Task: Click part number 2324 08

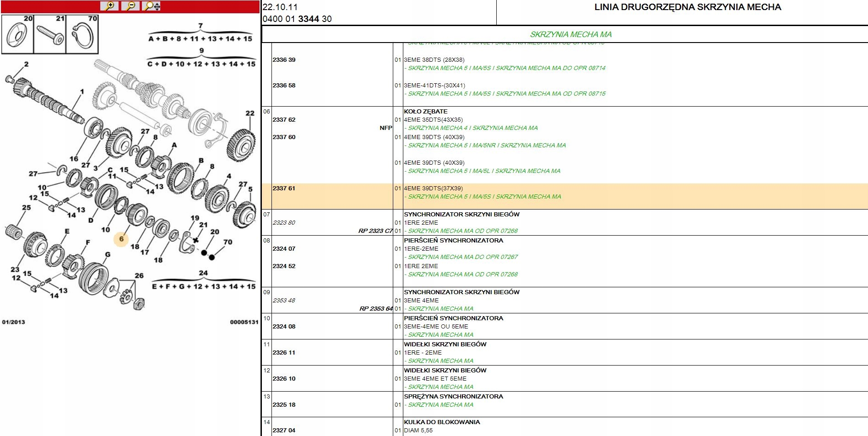Action: pyautogui.click(x=284, y=326)
